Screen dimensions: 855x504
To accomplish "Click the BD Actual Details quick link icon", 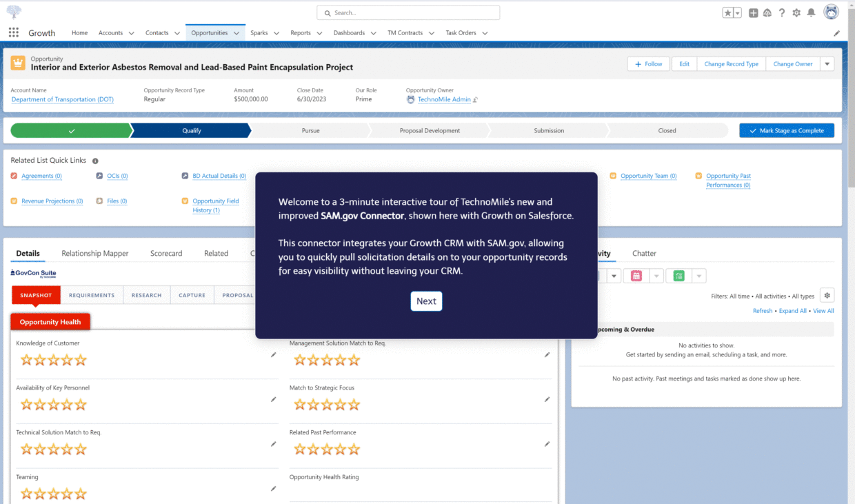I will (185, 176).
